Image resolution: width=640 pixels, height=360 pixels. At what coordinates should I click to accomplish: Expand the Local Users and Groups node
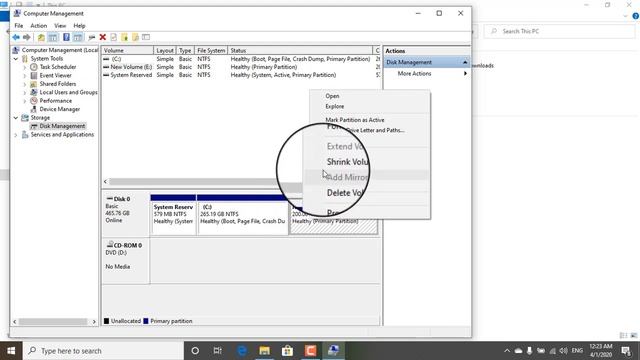(x=24, y=93)
